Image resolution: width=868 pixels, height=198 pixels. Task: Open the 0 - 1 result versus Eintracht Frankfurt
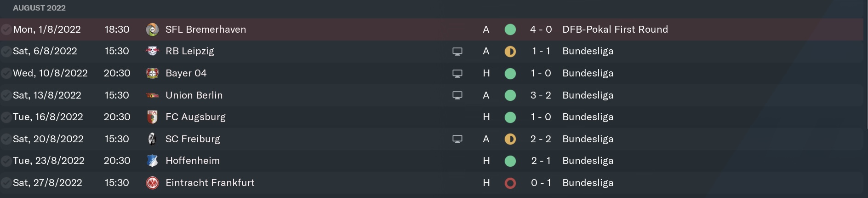tap(541, 183)
